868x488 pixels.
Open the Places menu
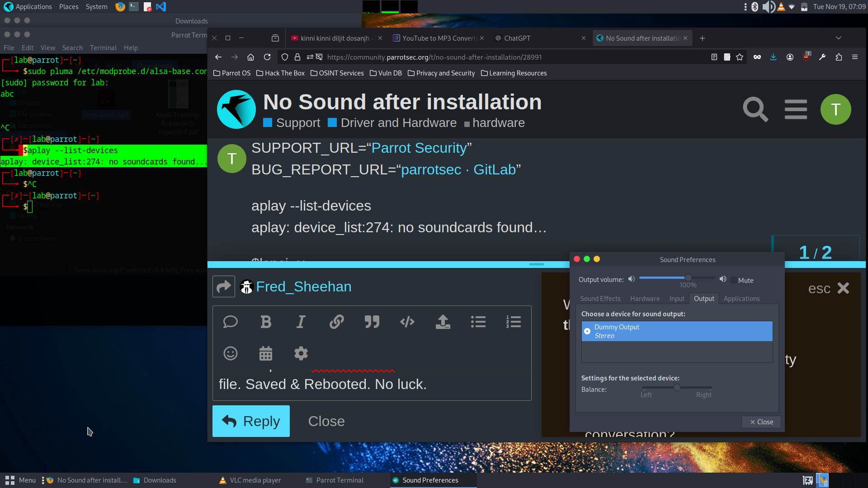(69, 7)
